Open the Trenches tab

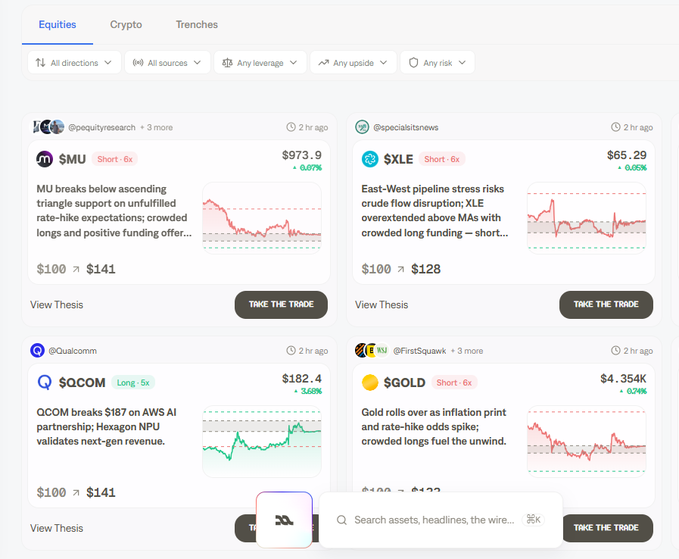(x=197, y=25)
